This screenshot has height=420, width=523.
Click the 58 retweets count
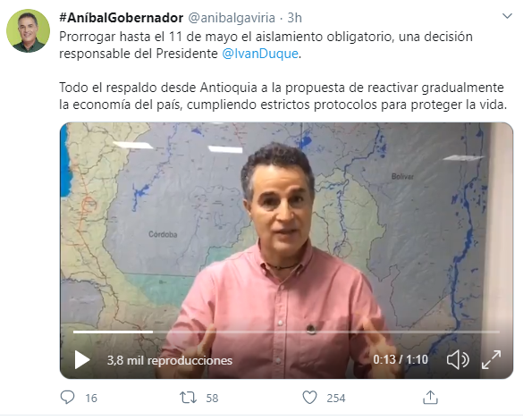[212, 398]
